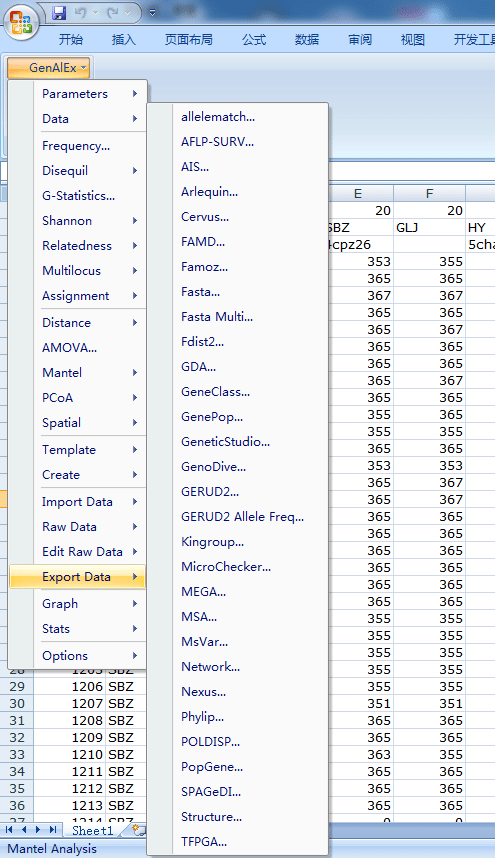Click the Office orb button
Image resolution: width=495 pixels, height=858 pixels.
(x=20, y=22)
